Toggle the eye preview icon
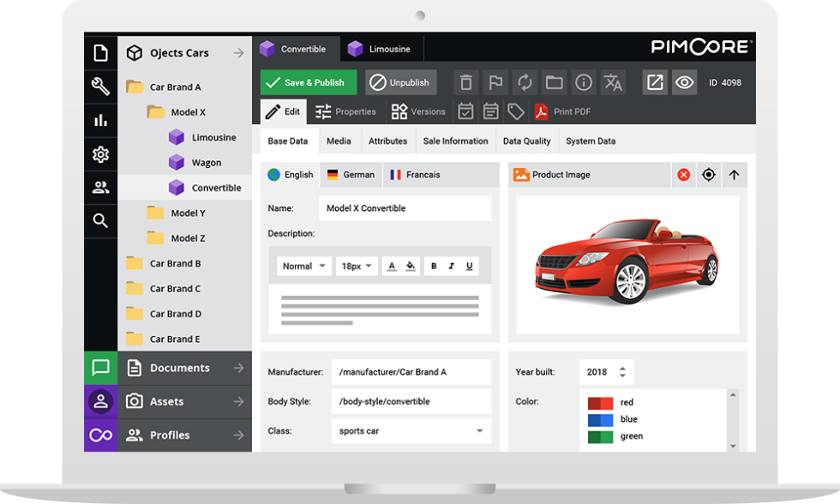The height and width of the screenshot is (504, 840). point(684,82)
